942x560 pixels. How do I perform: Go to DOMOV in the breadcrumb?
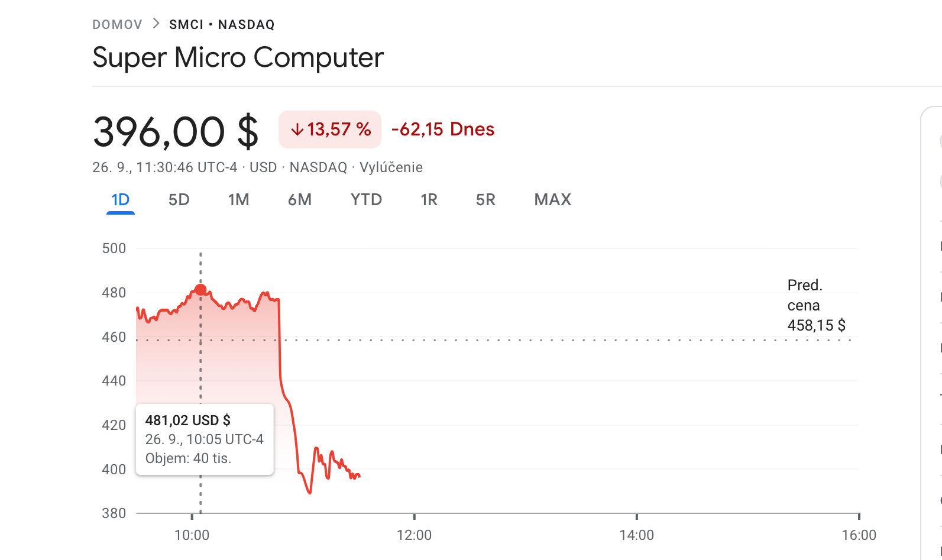(117, 24)
